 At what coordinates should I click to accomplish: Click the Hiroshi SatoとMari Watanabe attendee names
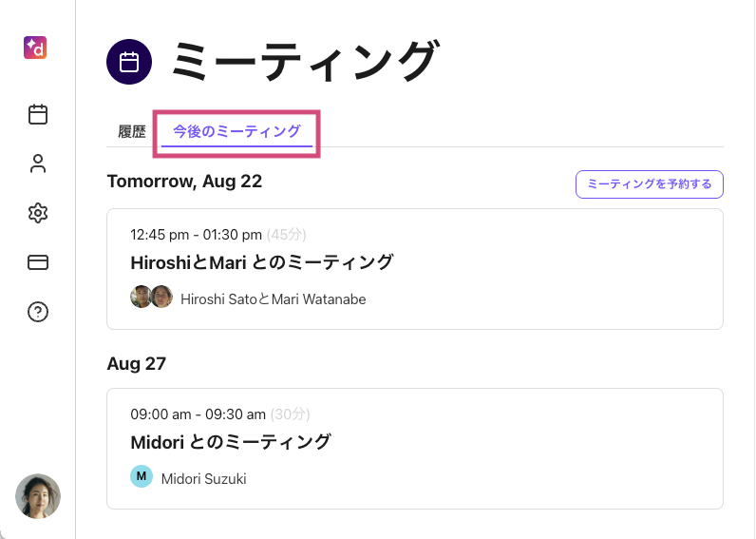pyautogui.click(x=273, y=299)
